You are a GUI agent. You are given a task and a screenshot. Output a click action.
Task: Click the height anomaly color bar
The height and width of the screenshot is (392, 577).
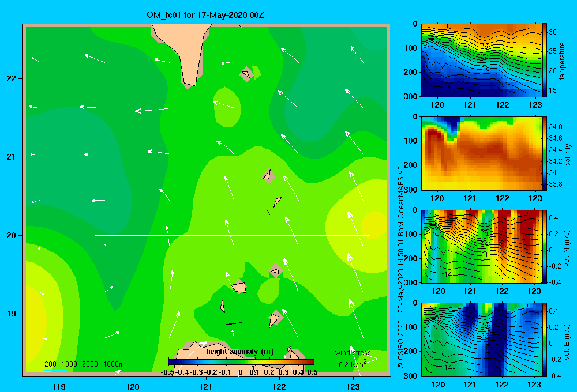tap(241, 362)
